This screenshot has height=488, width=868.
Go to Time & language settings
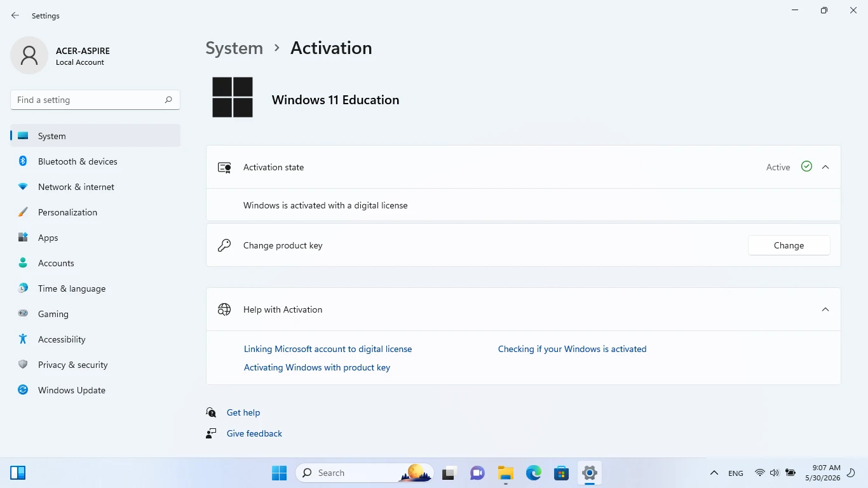click(95, 288)
